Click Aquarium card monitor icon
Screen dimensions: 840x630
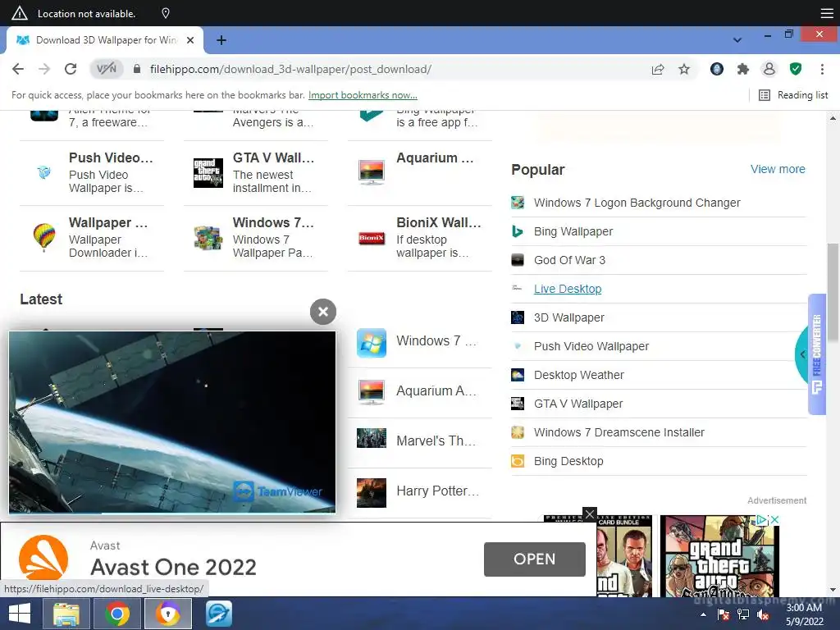372,172
